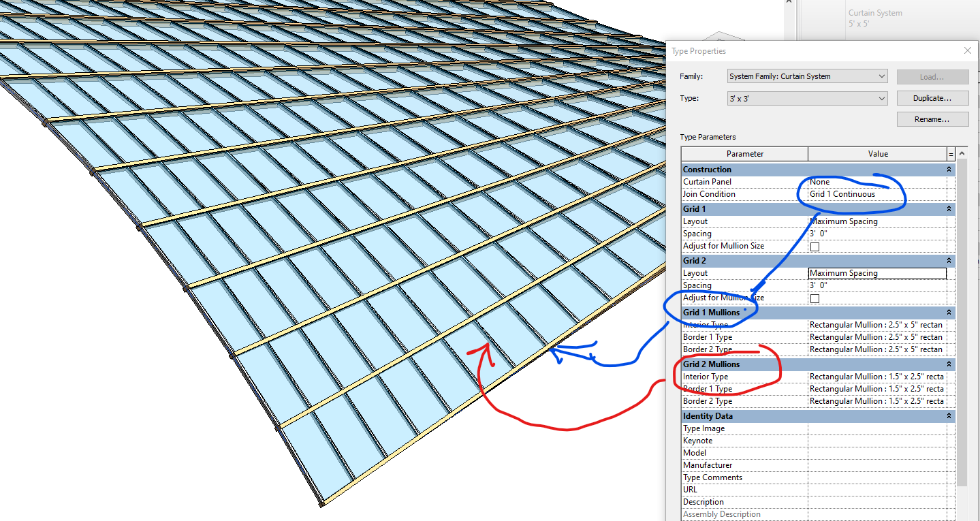980x521 pixels.
Task: Click the Load... button
Action: coord(932,76)
